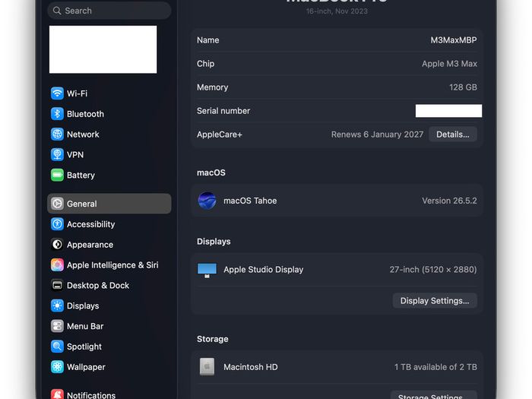Open Wi-Fi settings pane
532x399 pixels.
(109, 93)
